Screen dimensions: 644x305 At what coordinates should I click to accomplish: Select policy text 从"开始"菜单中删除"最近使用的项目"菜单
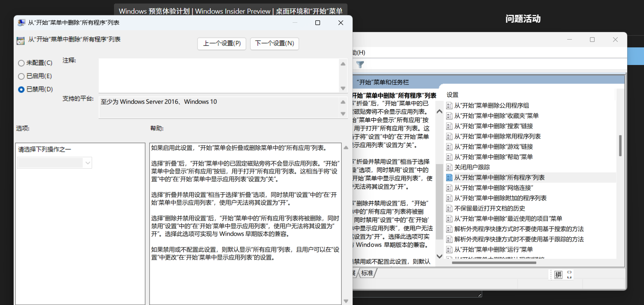click(508, 219)
